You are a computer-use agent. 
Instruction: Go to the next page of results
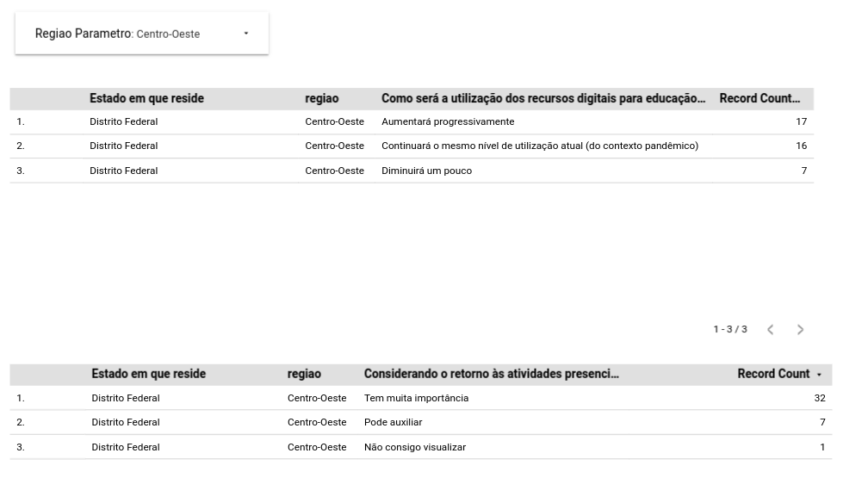[801, 330]
